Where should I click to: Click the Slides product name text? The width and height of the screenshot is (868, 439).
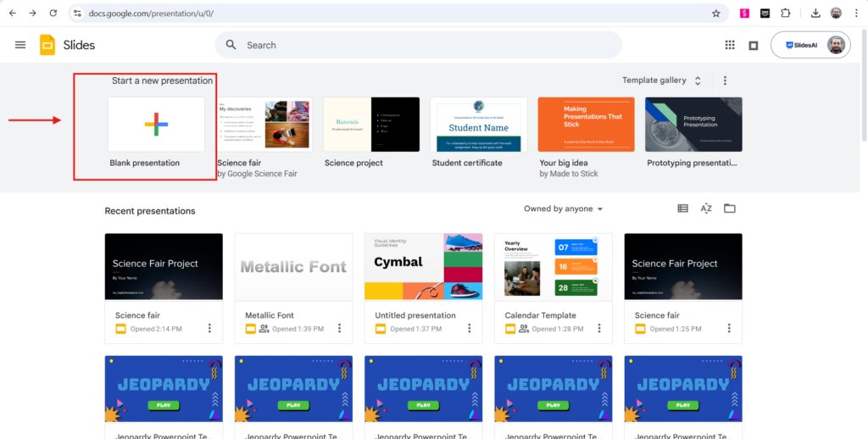(79, 46)
